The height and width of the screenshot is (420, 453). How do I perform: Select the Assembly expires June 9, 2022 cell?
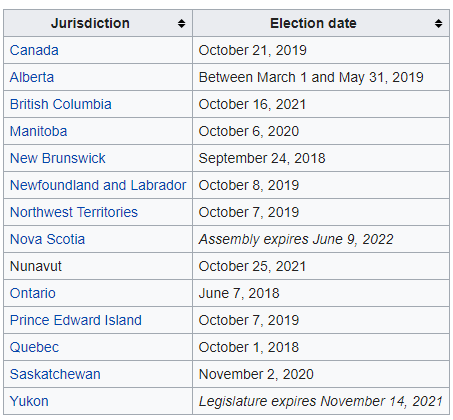321,239
